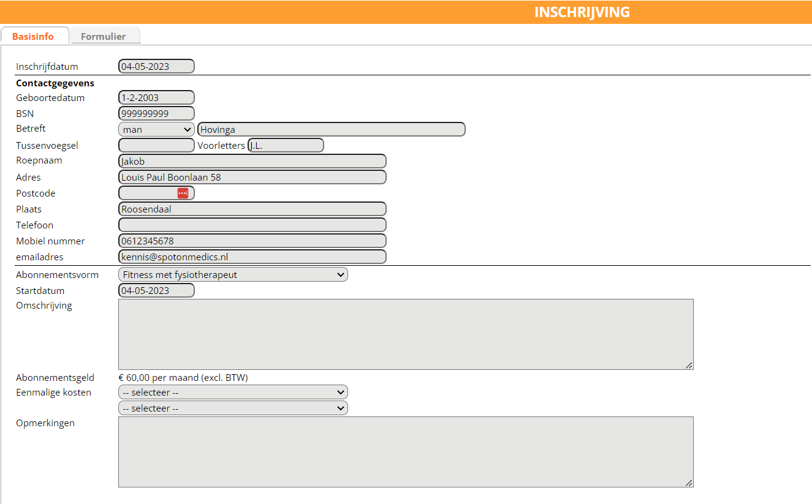Click the Plaats field showing Roosendaal
812x504 pixels.
click(252, 209)
